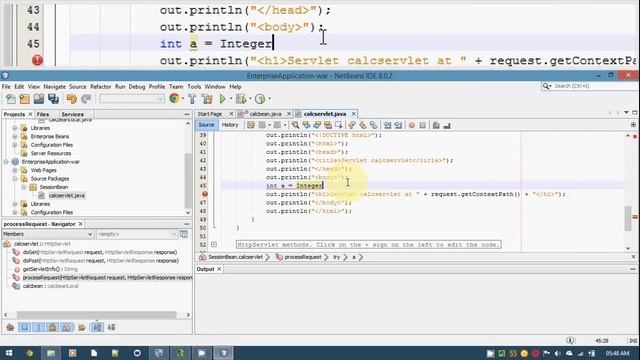Click the Profile Project clock icon
The image size is (640, 360).
pos(260,99)
